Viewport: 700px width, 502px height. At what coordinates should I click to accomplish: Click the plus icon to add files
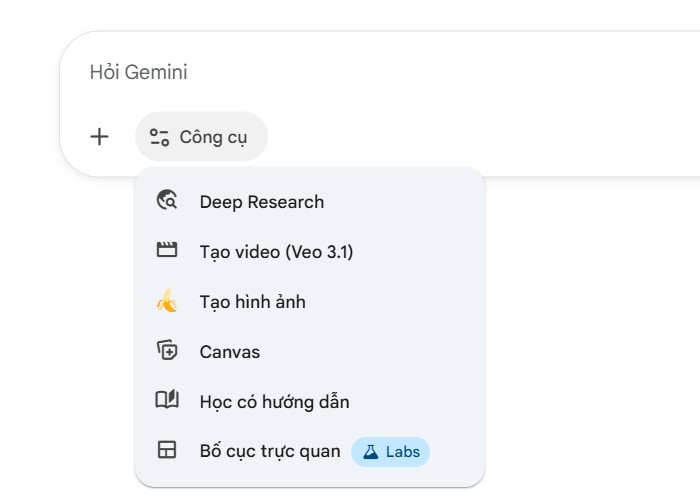[x=99, y=137]
